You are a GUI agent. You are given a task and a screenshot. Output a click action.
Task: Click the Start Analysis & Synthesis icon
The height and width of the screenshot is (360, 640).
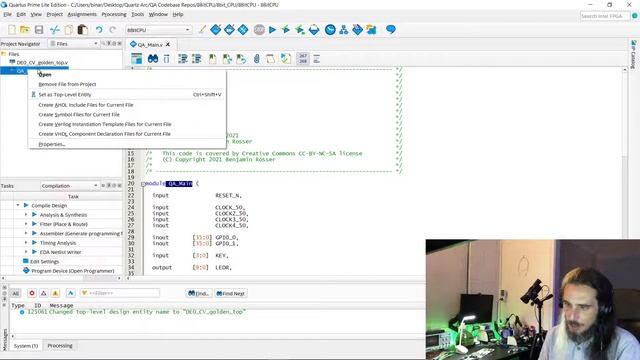coord(286,29)
